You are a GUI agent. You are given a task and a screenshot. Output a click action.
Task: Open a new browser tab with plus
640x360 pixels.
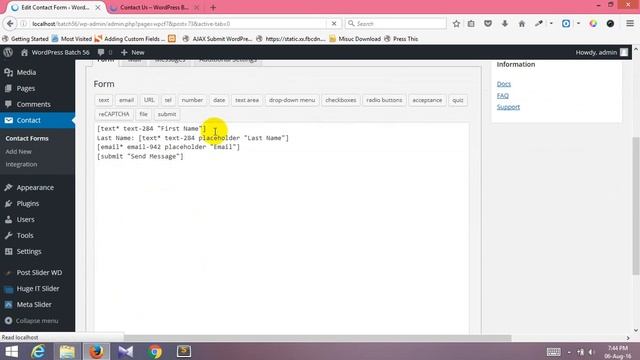(x=213, y=7)
